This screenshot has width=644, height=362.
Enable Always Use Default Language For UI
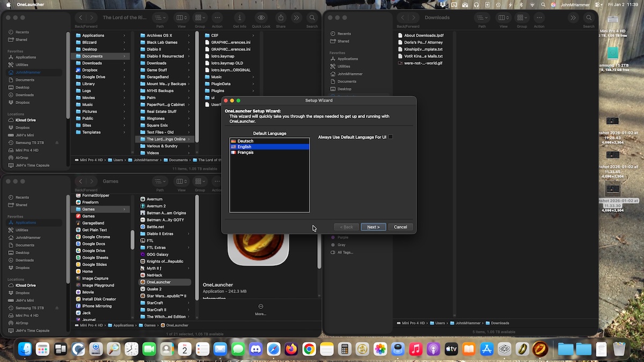point(391,137)
